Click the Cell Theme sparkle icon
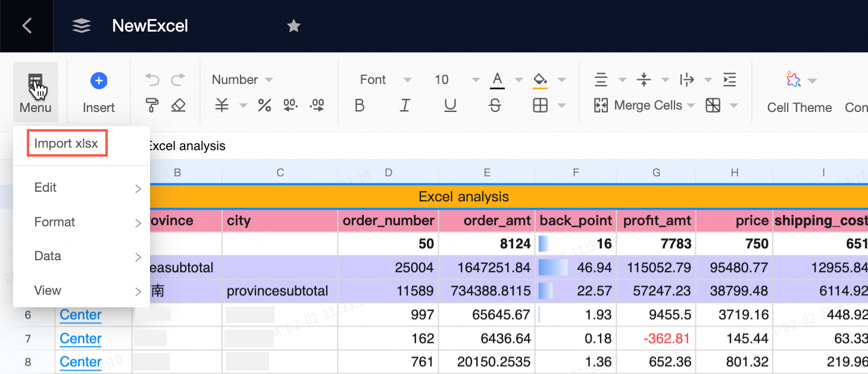Screen dimensions: 868x374 click(x=793, y=80)
